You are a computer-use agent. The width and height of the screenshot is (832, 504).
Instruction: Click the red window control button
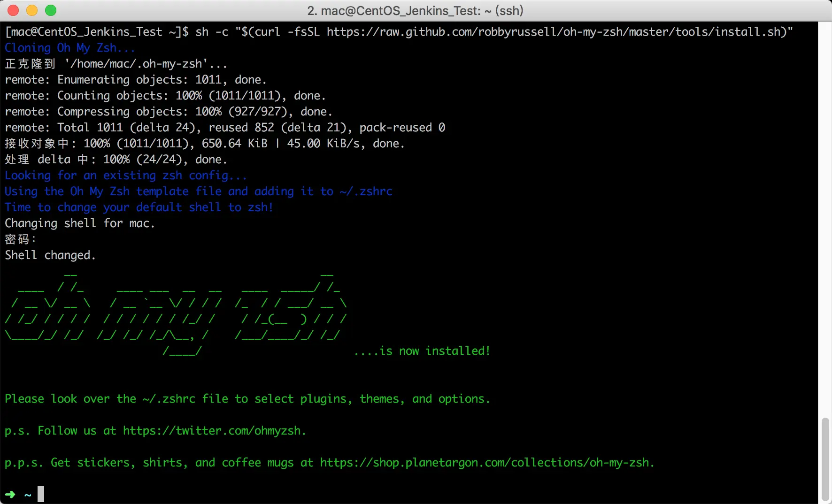(13, 10)
